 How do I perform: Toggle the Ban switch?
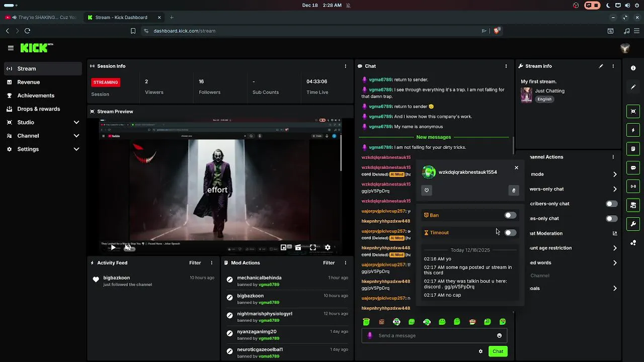[x=510, y=215]
